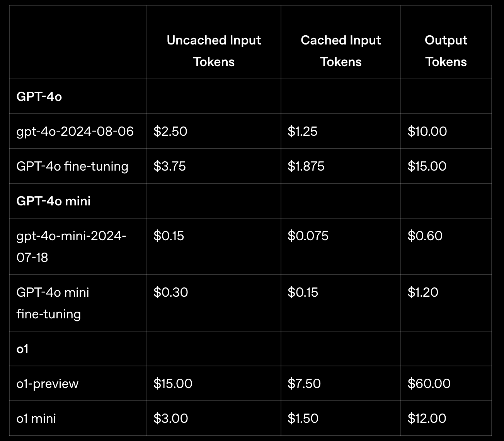Select the $12.00 output price cell
This screenshot has height=441, width=504.
(427, 419)
